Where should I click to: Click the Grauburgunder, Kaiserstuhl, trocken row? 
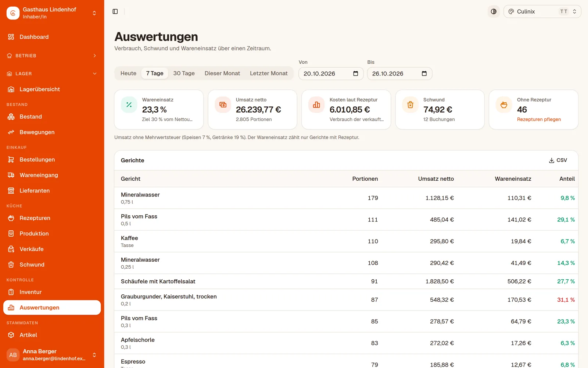346,300
